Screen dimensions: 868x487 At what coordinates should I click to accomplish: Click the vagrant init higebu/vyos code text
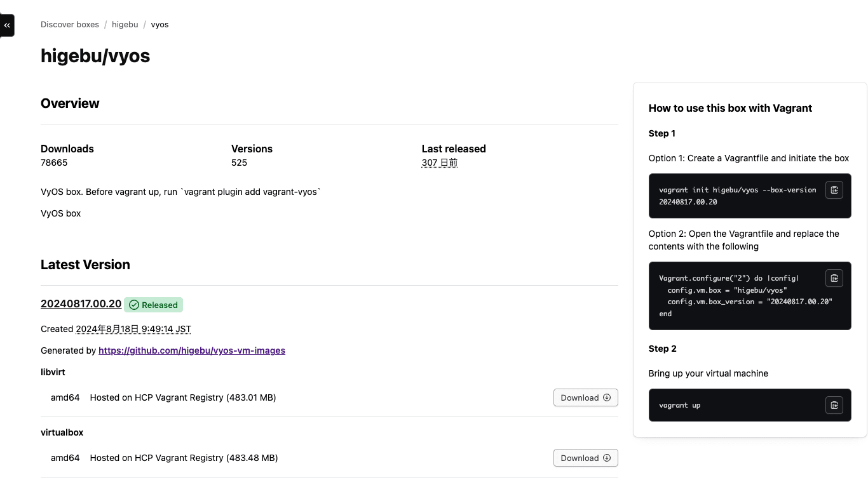(738, 196)
